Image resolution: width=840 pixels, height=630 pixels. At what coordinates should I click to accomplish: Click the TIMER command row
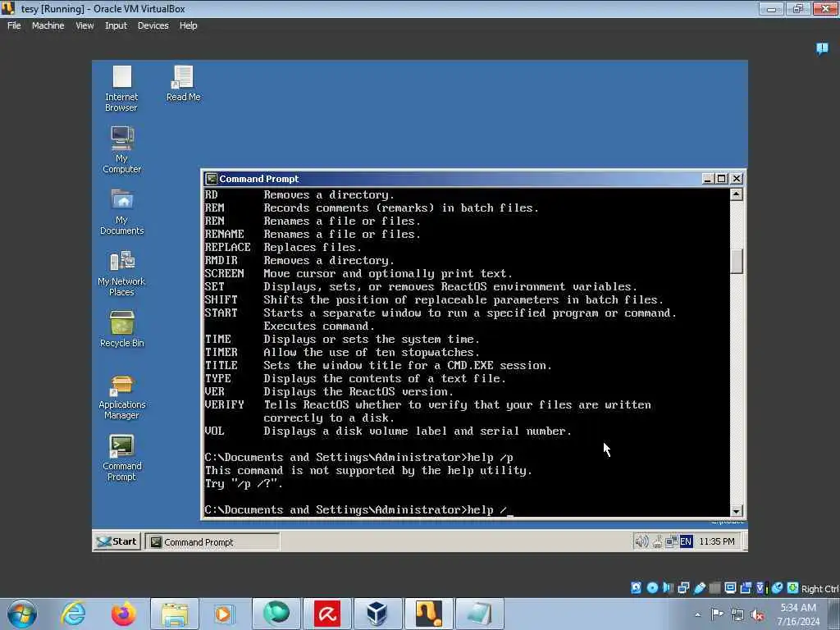[342, 353]
